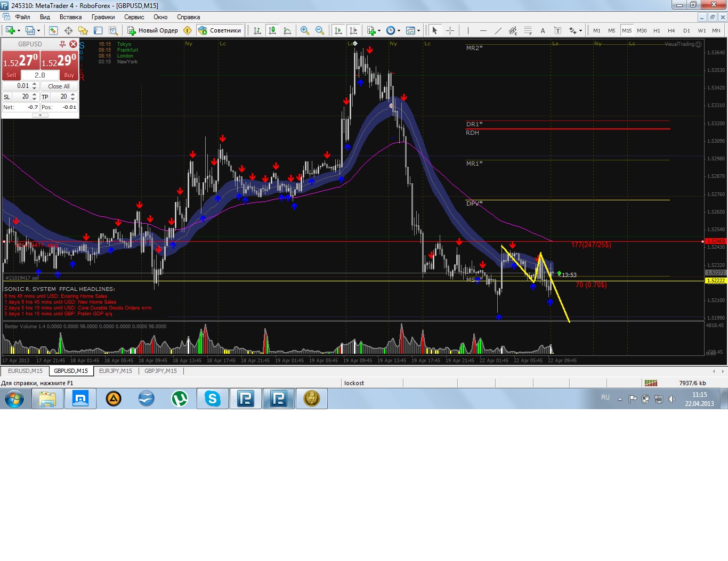Viewport: 728px width, 561px height.
Task: Open the Periods clock icon
Action: click(x=390, y=30)
